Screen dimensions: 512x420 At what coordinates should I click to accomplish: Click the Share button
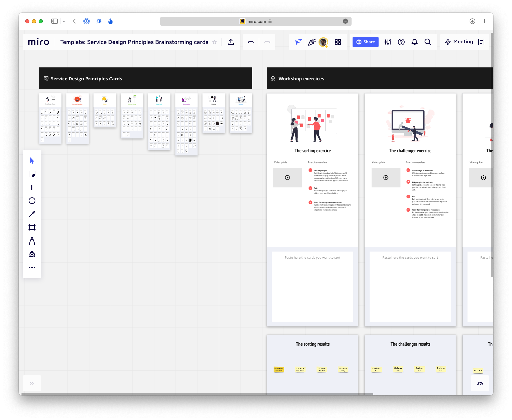366,42
